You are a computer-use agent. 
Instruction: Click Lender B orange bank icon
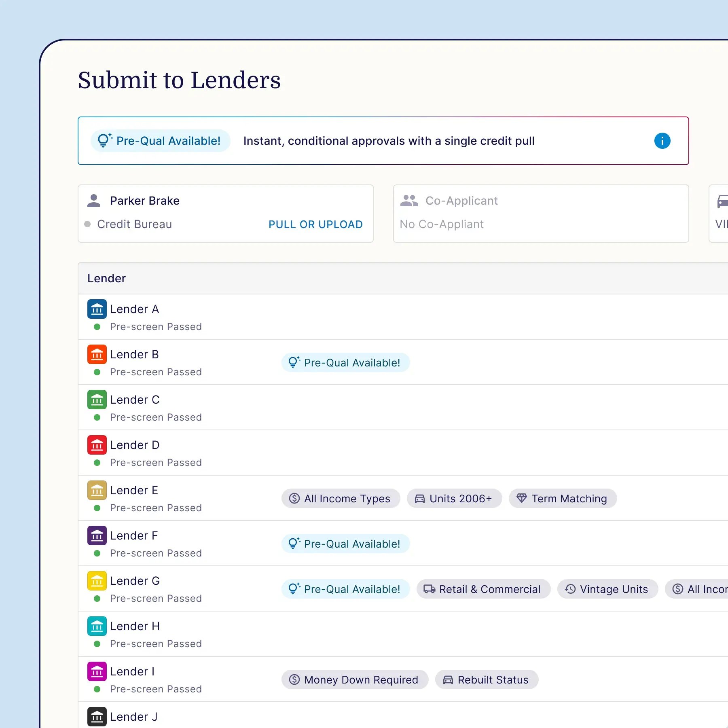tap(97, 354)
